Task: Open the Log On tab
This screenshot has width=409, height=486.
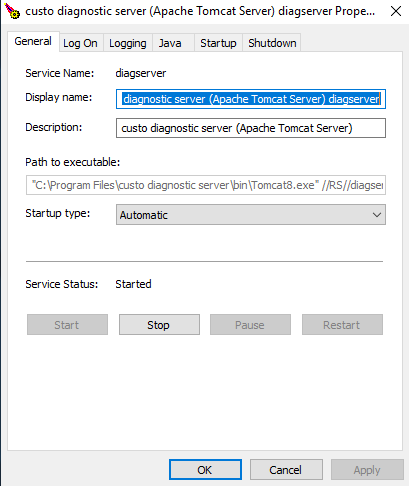Action: [80, 43]
